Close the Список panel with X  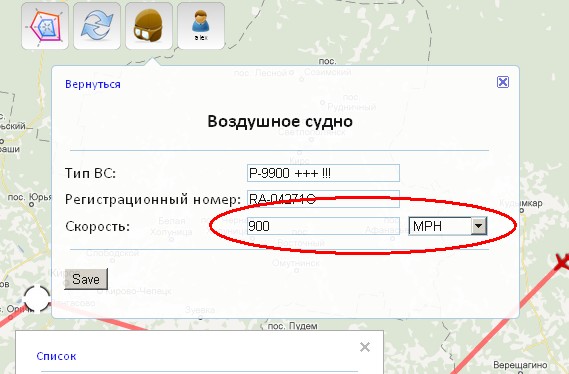click(x=365, y=347)
